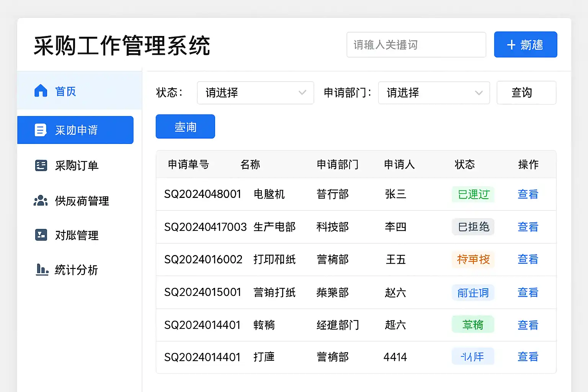
Task: Open the 状态 dropdown
Action: click(x=255, y=93)
